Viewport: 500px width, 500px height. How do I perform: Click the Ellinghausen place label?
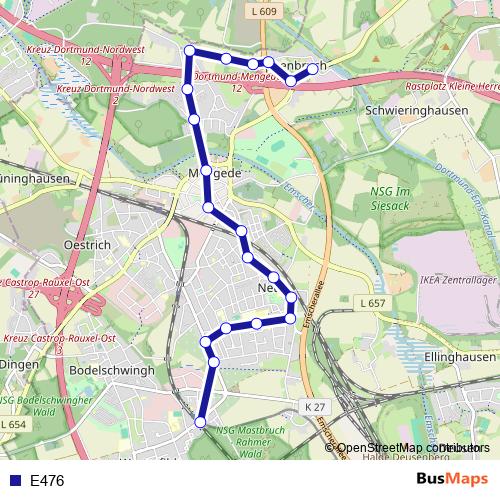460,357
